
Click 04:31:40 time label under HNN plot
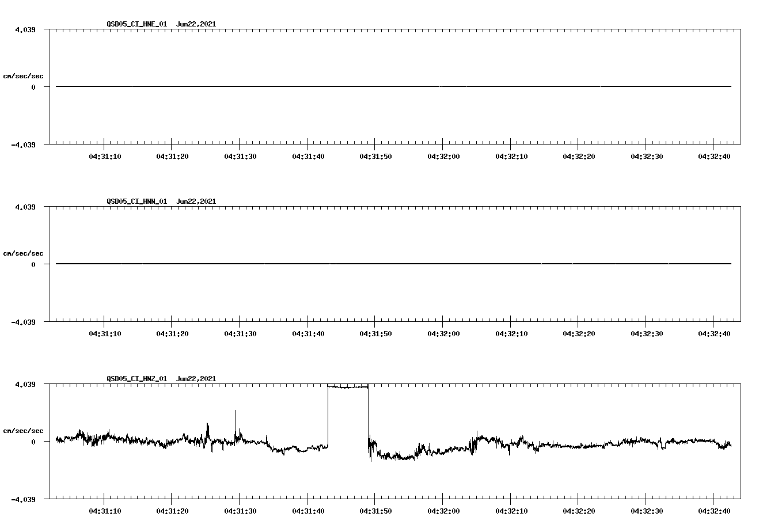(x=308, y=333)
